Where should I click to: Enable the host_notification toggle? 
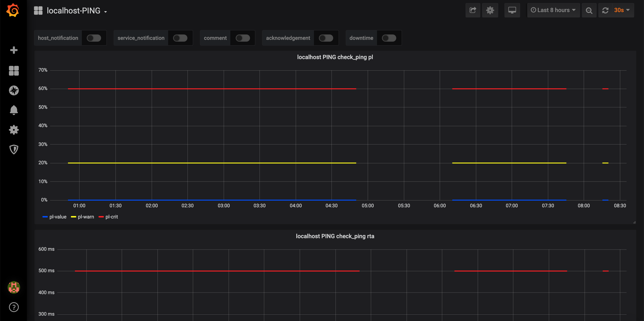click(x=94, y=38)
